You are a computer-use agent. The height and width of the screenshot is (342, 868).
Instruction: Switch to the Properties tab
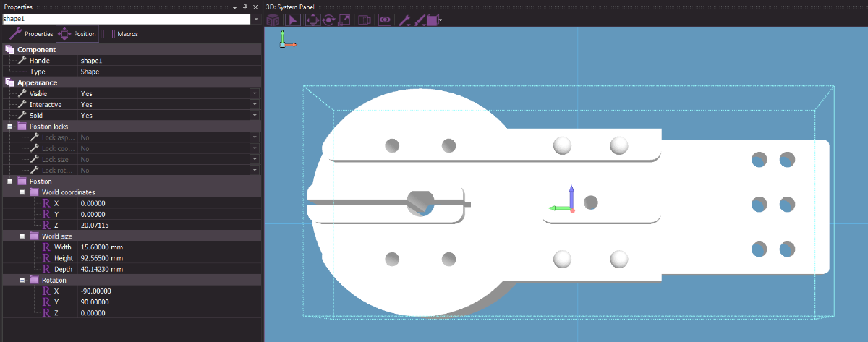tap(31, 34)
